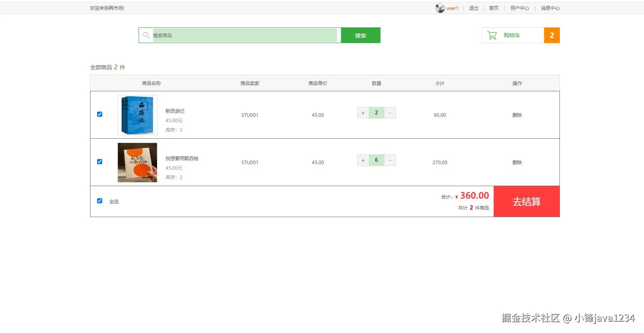Open 用户中心 user center
Viewport: 644px width, 333px height.
click(520, 8)
